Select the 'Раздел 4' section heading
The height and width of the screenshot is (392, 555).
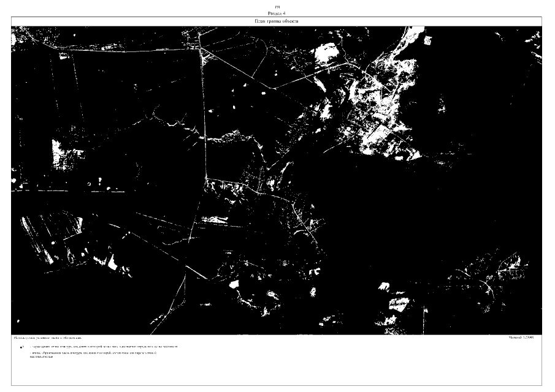click(x=277, y=12)
